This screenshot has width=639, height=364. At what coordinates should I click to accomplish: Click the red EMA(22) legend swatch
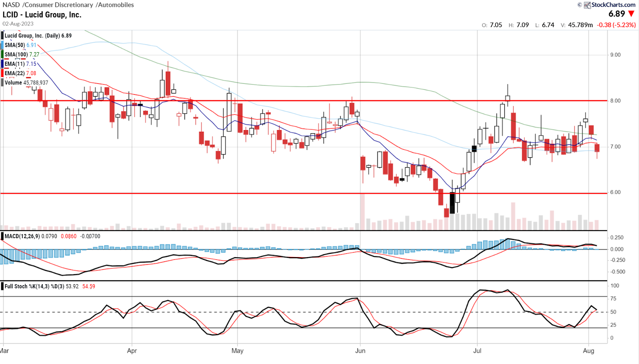pyautogui.click(x=2, y=73)
